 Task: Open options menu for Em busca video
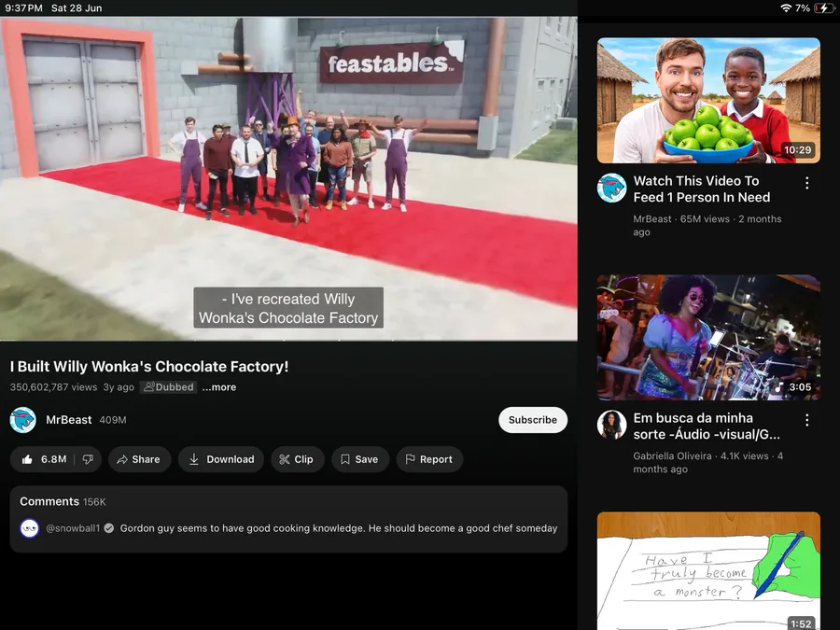click(806, 420)
